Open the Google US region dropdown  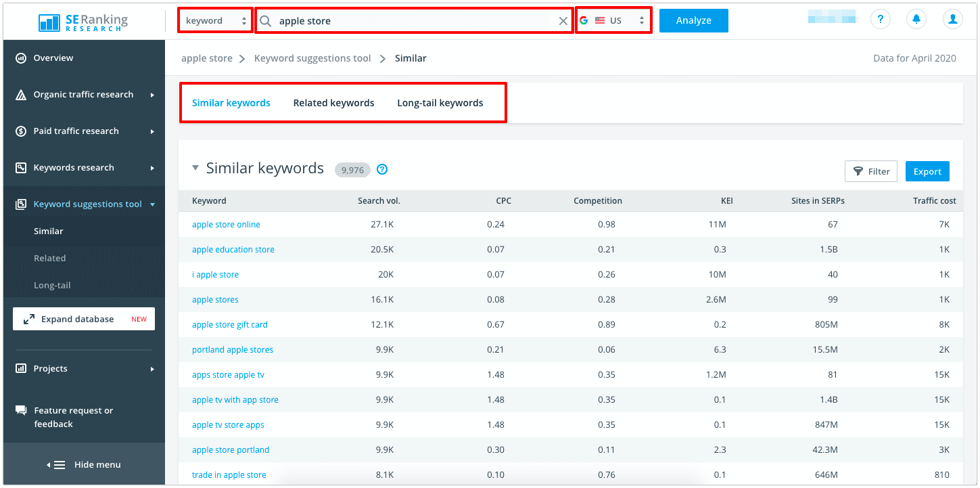[x=614, y=20]
